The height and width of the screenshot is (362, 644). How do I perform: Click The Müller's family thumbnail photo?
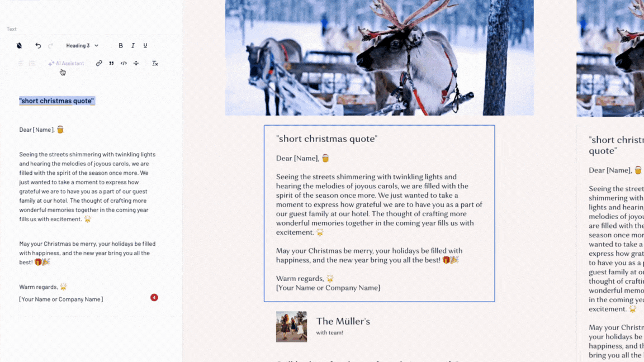pos(291,327)
